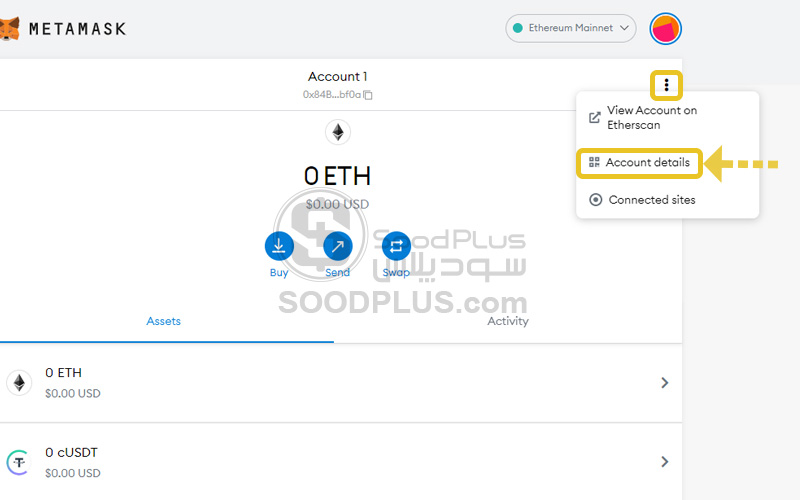Click the ETH token icon in assets
The image size is (800, 500).
tap(19, 383)
